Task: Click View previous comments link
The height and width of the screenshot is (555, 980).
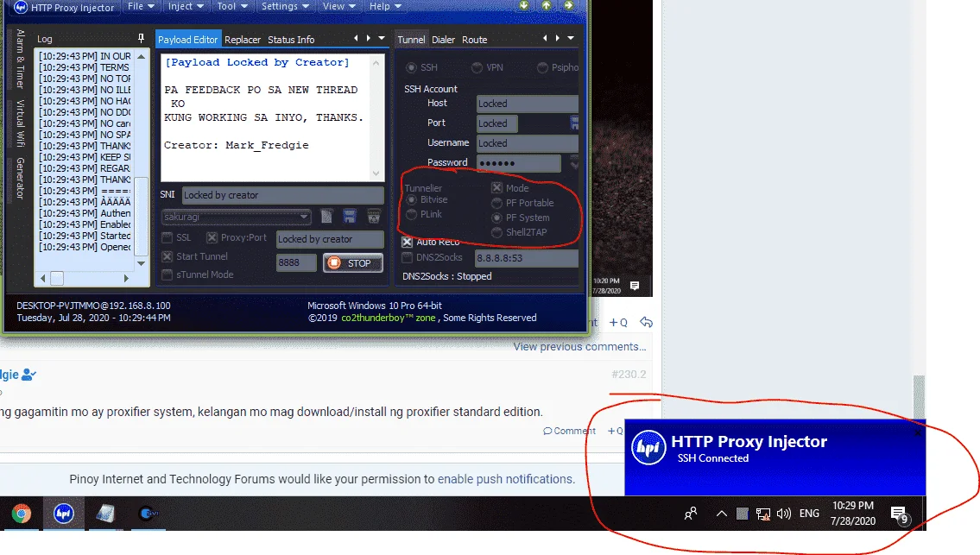Action: pyautogui.click(x=579, y=346)
